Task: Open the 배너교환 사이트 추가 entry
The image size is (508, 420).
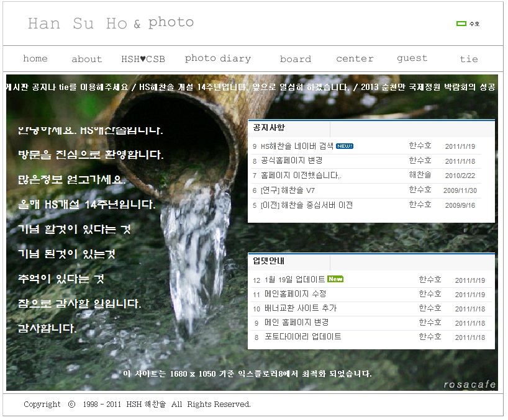Action: [301, 308]
